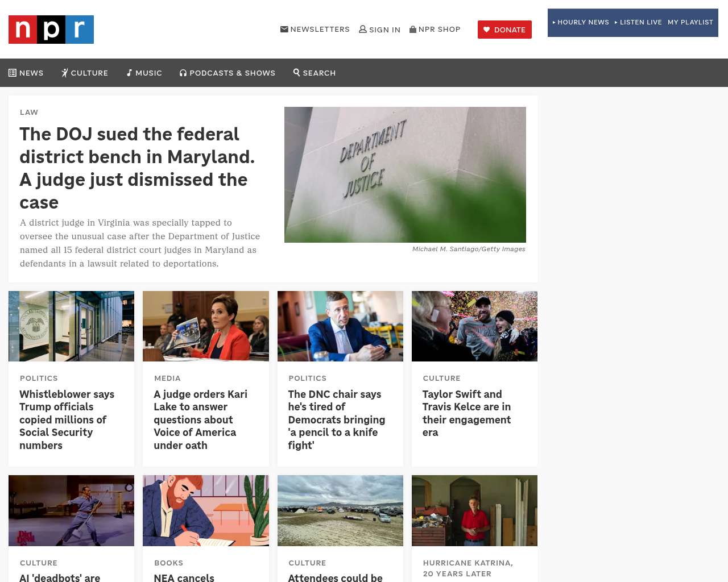This screenshot has height=582, width=728.
Task: Click the newsletters envelope icon
Action: pos(284,29)
